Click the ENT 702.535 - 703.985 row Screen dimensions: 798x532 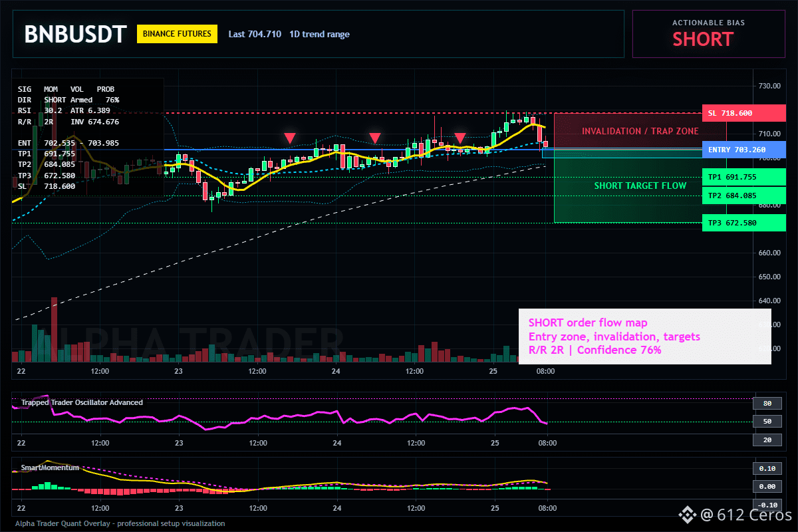click(68, 143)
